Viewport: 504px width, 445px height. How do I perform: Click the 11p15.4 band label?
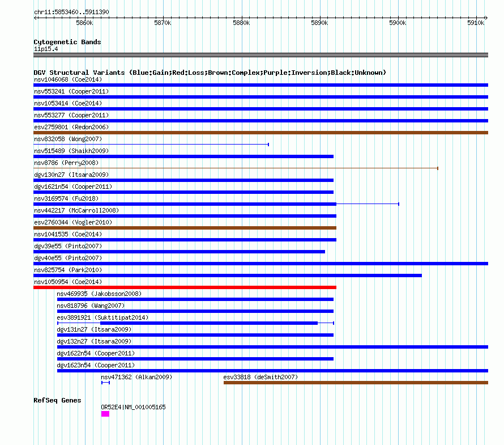tap(46, 49)
